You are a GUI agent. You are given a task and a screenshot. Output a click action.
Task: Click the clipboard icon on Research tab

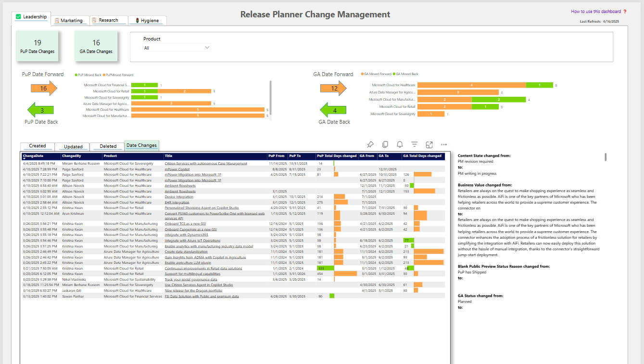click(95, 20)
